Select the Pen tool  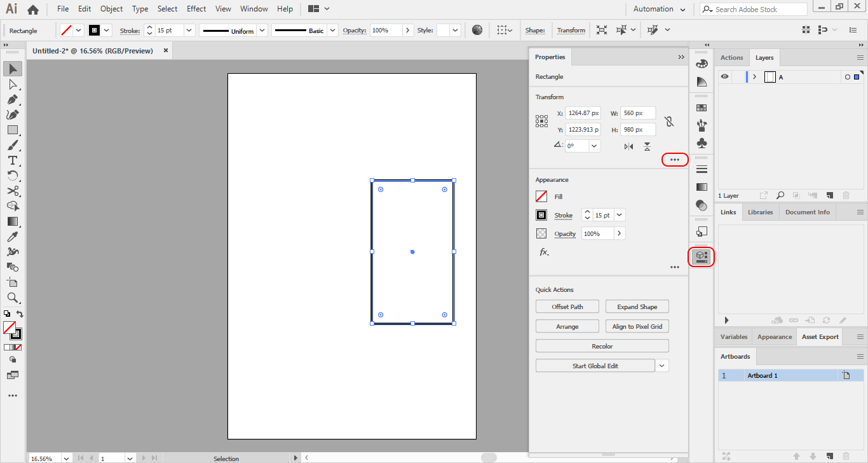(x=13, y=99)
